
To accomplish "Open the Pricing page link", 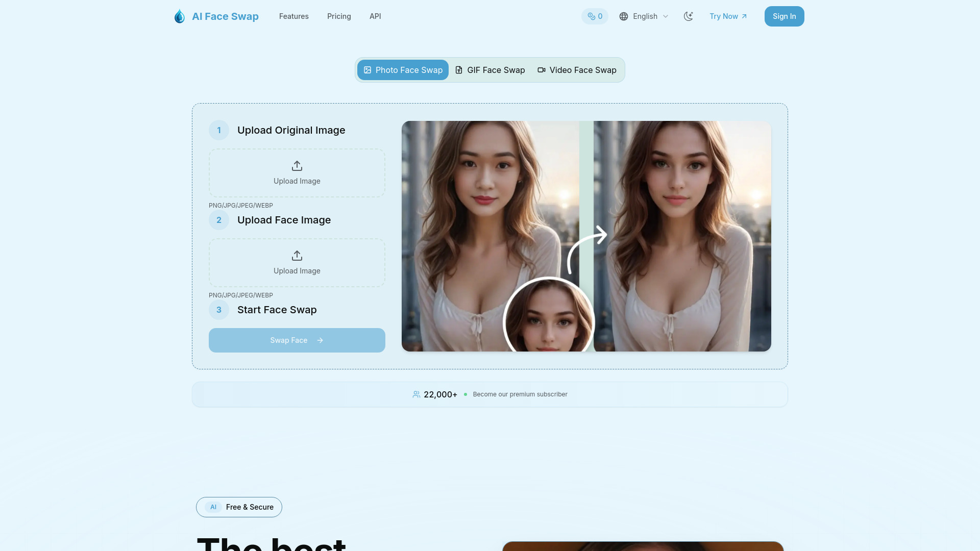I will pos(339,16).
